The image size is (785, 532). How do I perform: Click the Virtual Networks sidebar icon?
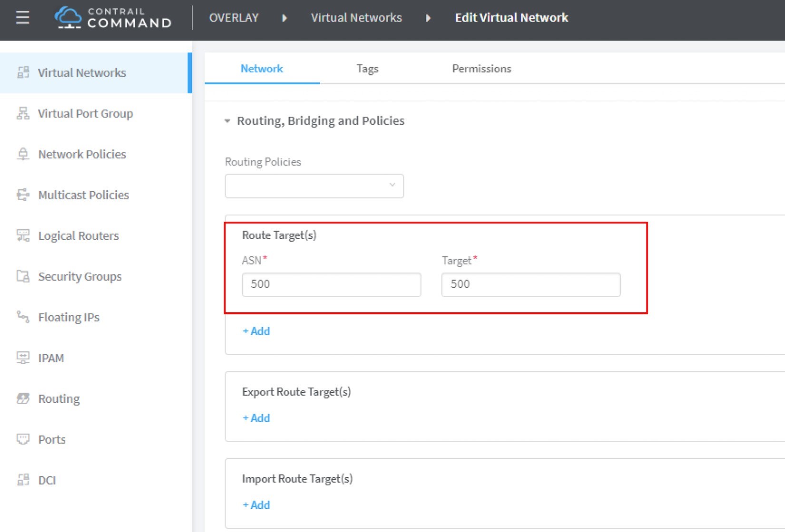click(23, 72)
